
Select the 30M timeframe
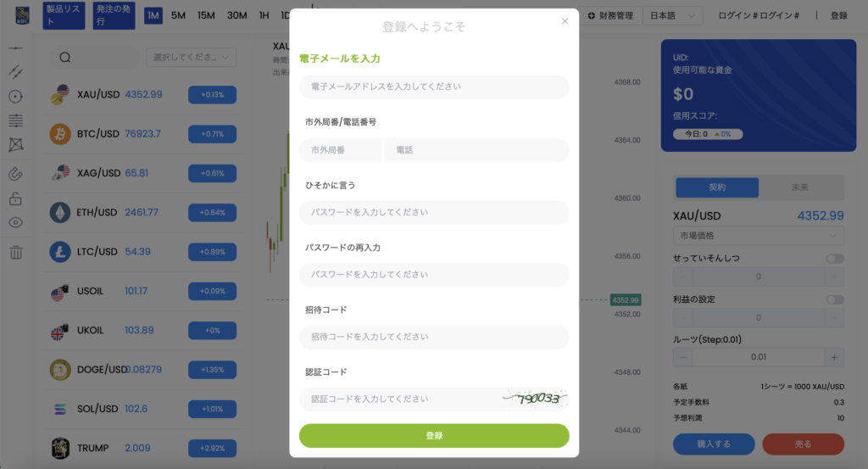pos(237,15)
